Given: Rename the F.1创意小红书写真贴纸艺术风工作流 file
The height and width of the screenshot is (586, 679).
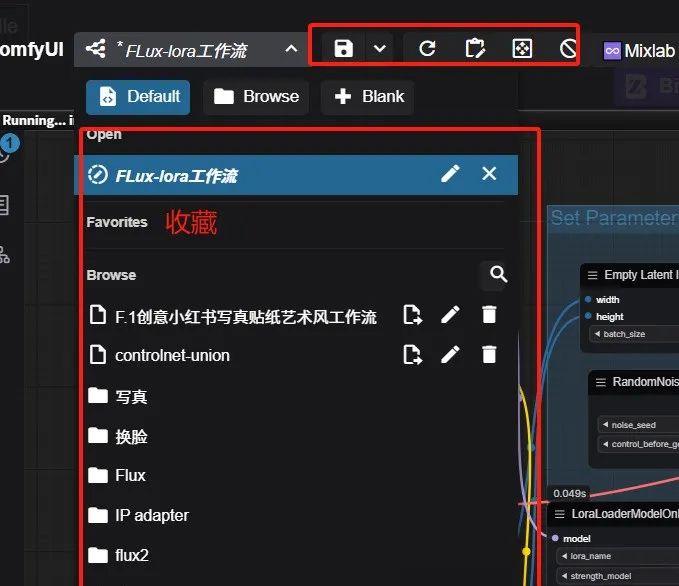Looking at the screenshot, I should [450, 315].
